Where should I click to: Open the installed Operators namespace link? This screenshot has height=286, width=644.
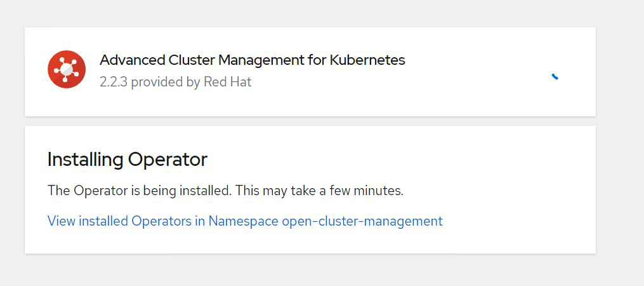(x=245, y=221)
